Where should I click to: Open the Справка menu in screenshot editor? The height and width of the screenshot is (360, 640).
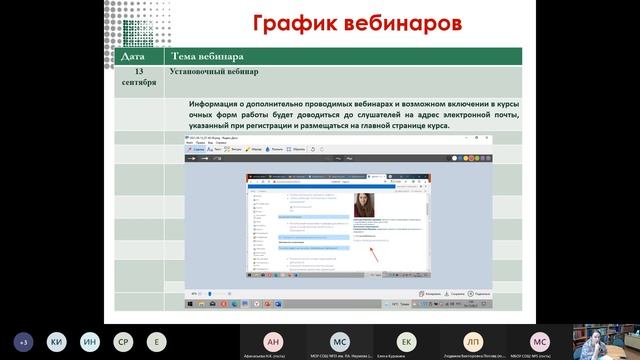(x=221, y=143)
